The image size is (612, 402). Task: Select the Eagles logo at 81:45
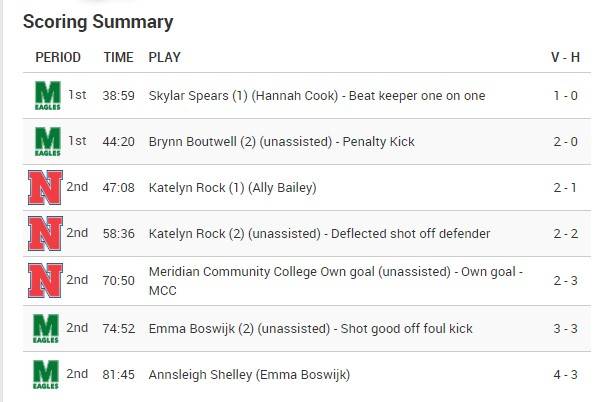point(46,375)
